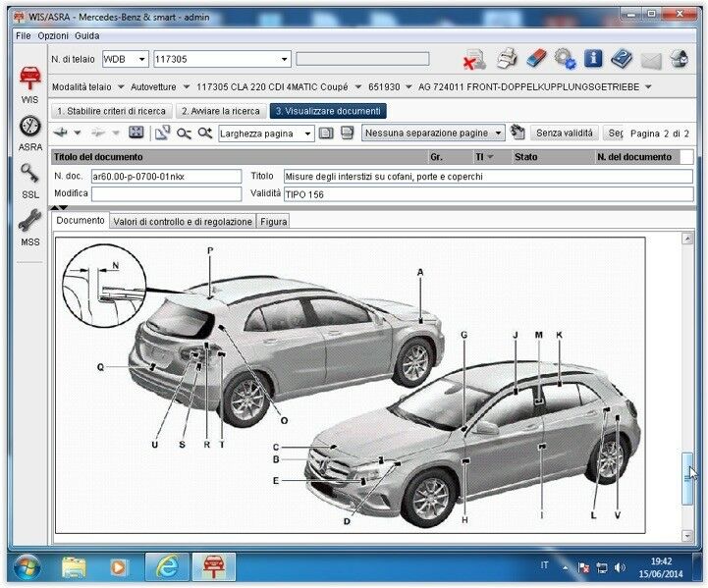Open the blue info icon

click(593, 59)
